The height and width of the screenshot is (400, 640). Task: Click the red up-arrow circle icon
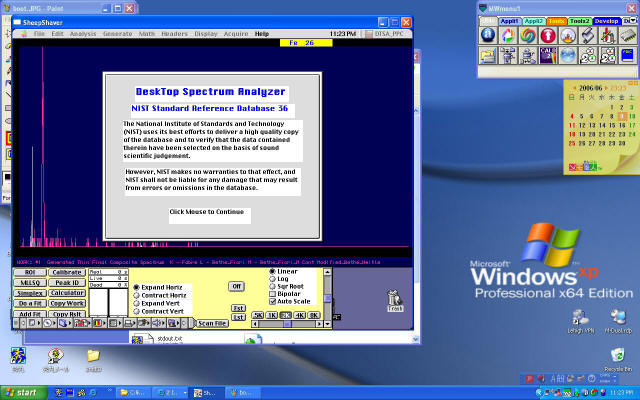coord(548,35)
